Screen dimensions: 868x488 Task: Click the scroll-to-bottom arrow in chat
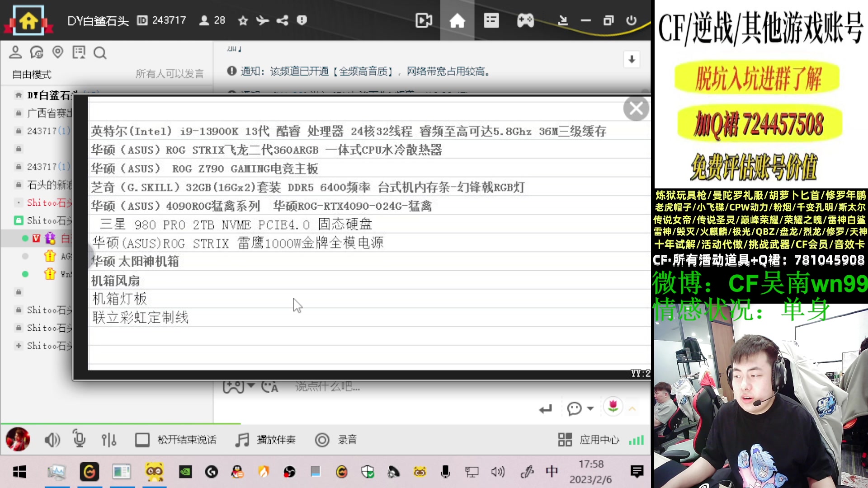[x=632, y=59]
